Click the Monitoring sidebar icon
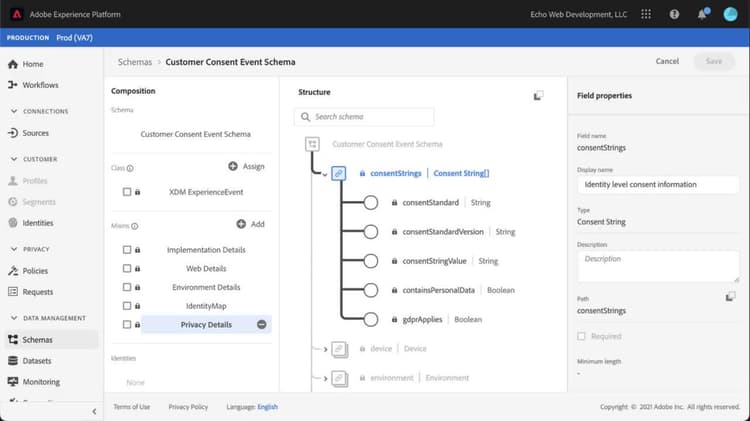The width and height of the screenshot is (750, 421). pyautogui.click(x=13, y=382)
